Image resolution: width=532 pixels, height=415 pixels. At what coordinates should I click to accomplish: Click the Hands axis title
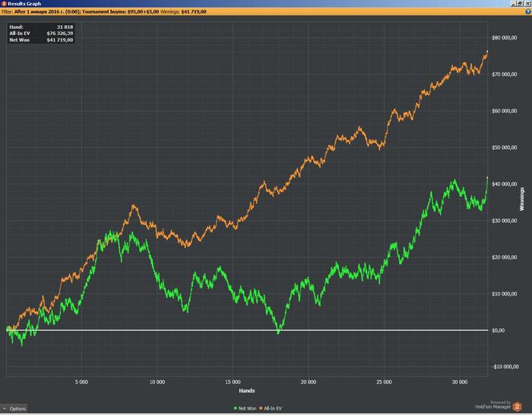tap(247, 391)
